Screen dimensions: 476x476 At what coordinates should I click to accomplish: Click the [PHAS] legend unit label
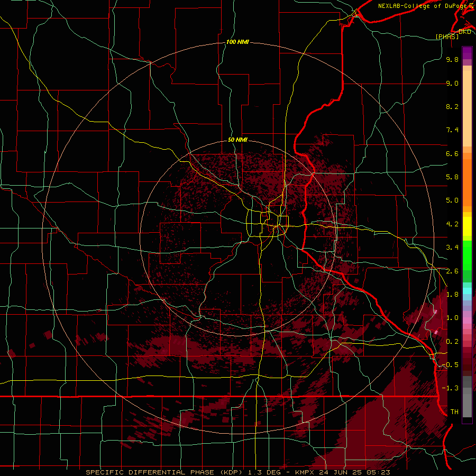[x=447, y=36]
